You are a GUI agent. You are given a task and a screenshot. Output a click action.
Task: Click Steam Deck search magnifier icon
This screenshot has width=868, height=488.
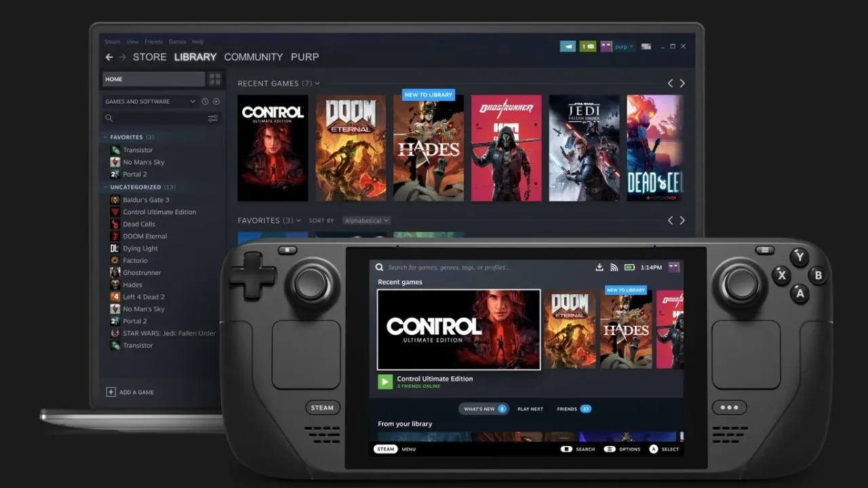pyautogui.click(x=380, y=267)
